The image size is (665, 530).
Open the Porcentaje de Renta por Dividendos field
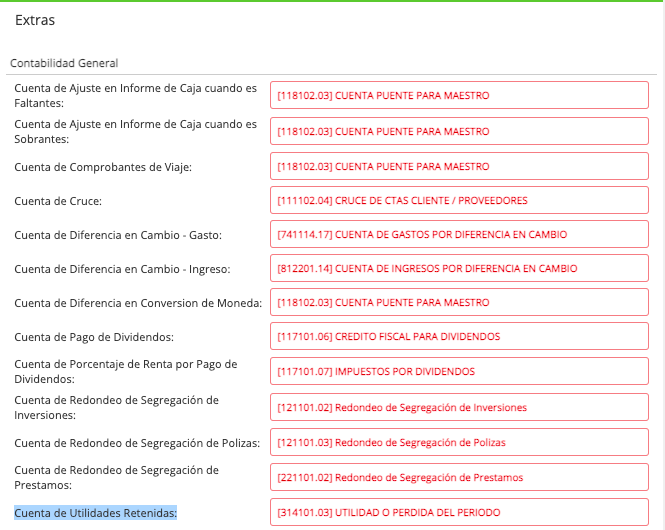459,371
